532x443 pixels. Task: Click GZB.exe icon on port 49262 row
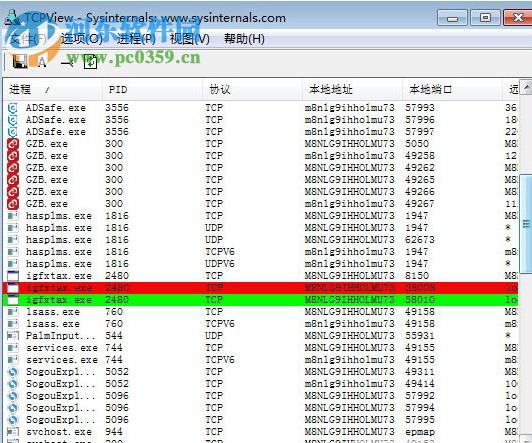(13, 168)
